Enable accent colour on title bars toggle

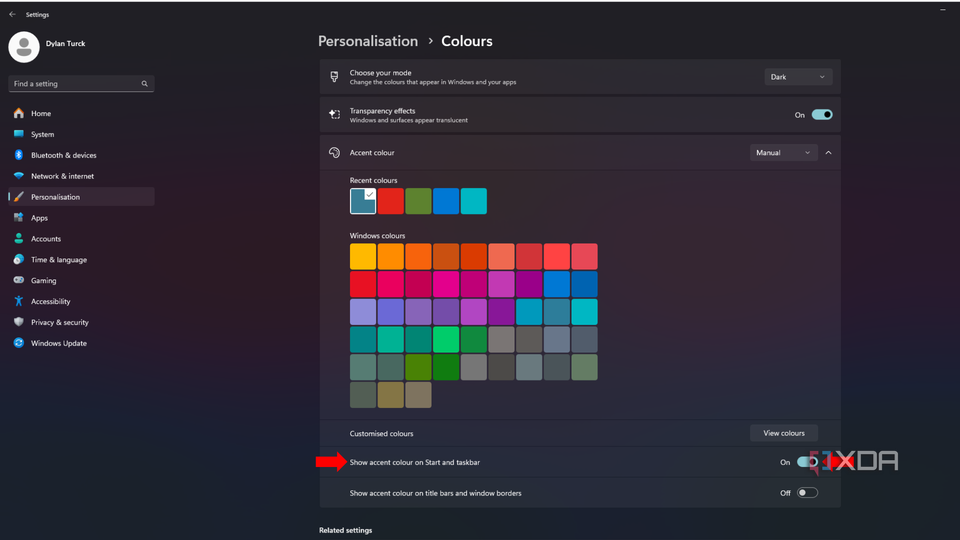click(x=807, y=493)
